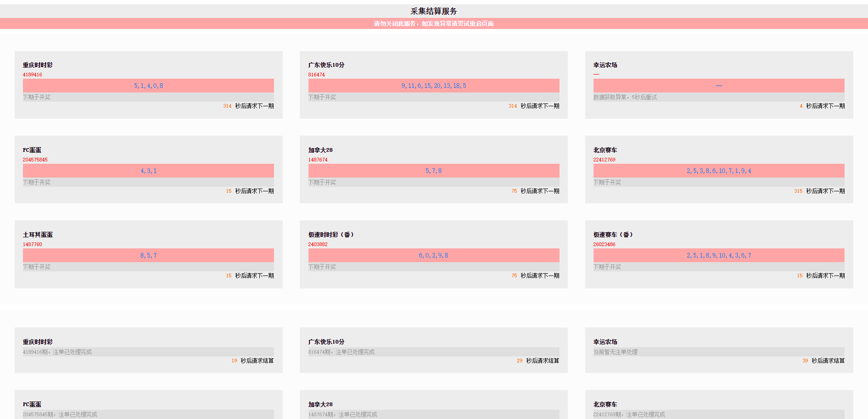Click the PC蛋蛋 issue number 204575845
The image size is (868, 419).
pyautogui.click(x=35, y=160)
